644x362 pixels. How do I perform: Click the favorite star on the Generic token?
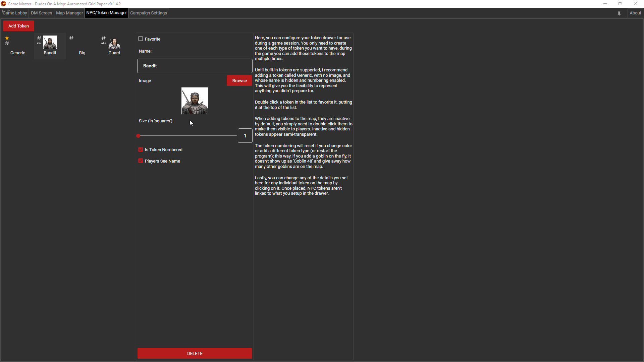point(7,38)
